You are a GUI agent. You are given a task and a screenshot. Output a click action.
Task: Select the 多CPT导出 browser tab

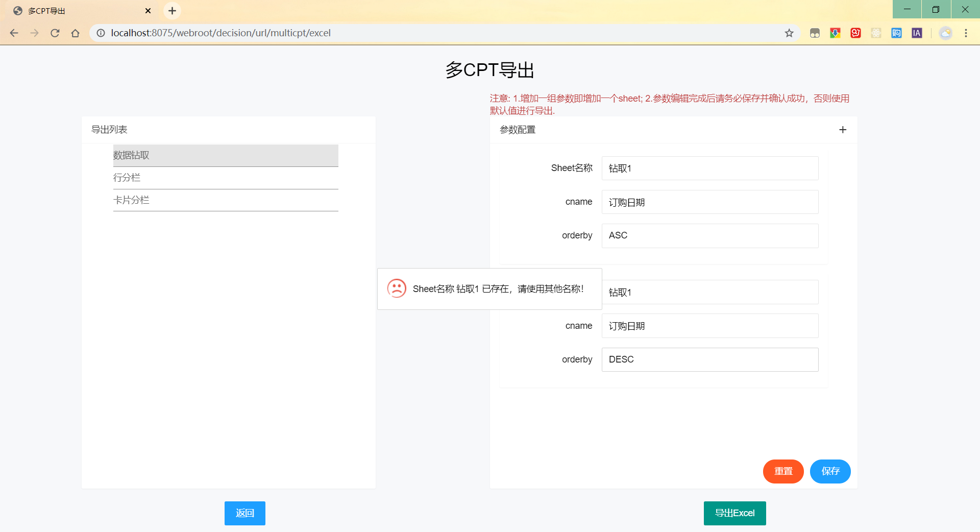82,11
